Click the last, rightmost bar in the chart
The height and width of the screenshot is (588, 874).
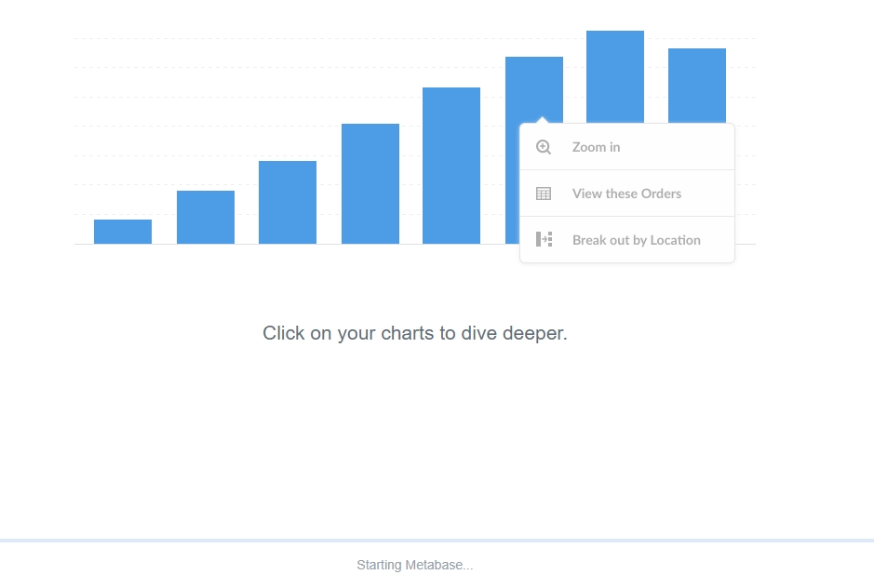[x=697, y=85]
